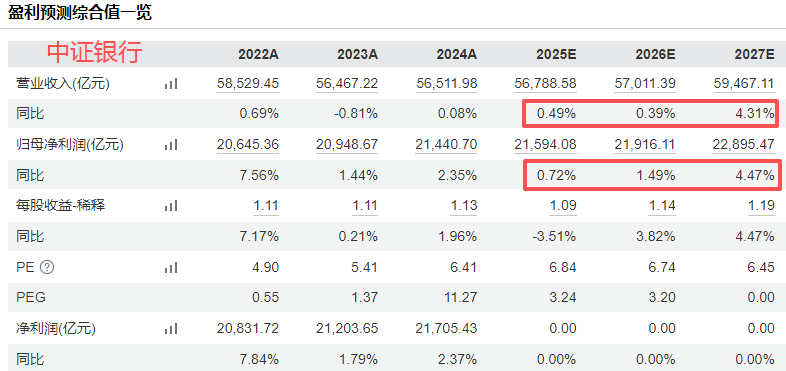Click 2027E diluted EPS value 1.19
786x371 pixels.
(761, 206)
